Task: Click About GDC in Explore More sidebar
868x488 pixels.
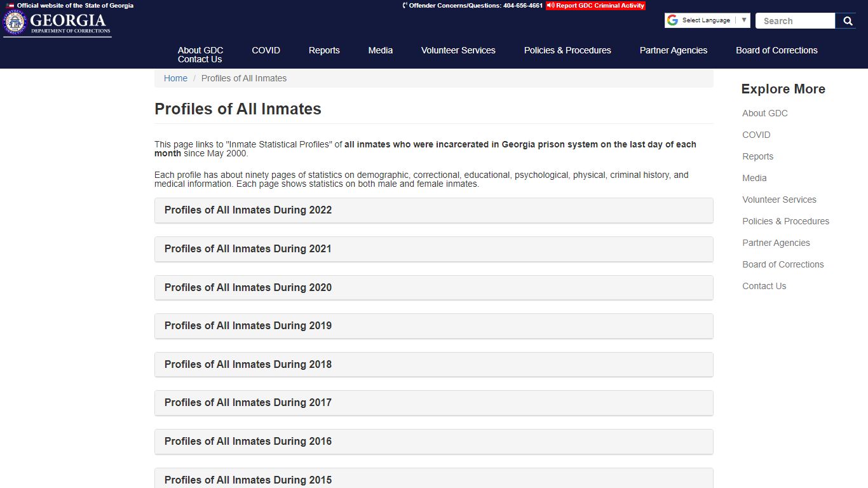Action: (765, 113)
